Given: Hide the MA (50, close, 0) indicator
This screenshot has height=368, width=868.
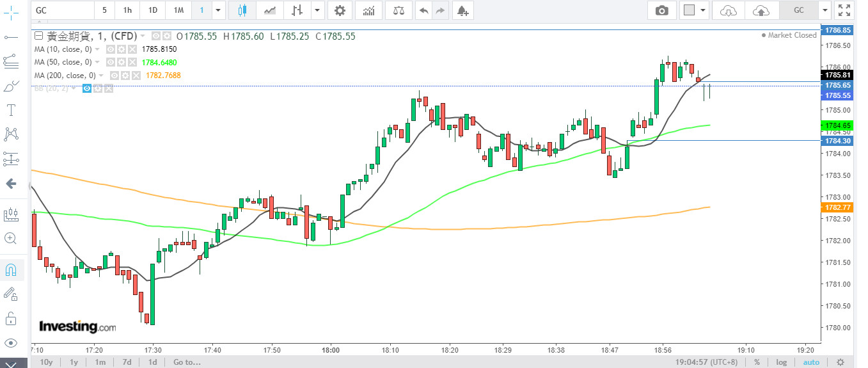Looking at the screenshot, I should click(x=110, y=62).
